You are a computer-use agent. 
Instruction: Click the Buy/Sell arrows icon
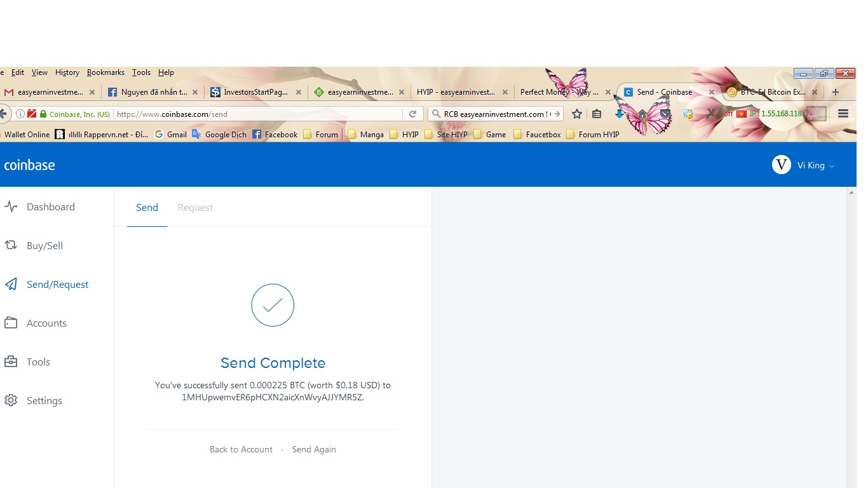click(x=11, y=245)
